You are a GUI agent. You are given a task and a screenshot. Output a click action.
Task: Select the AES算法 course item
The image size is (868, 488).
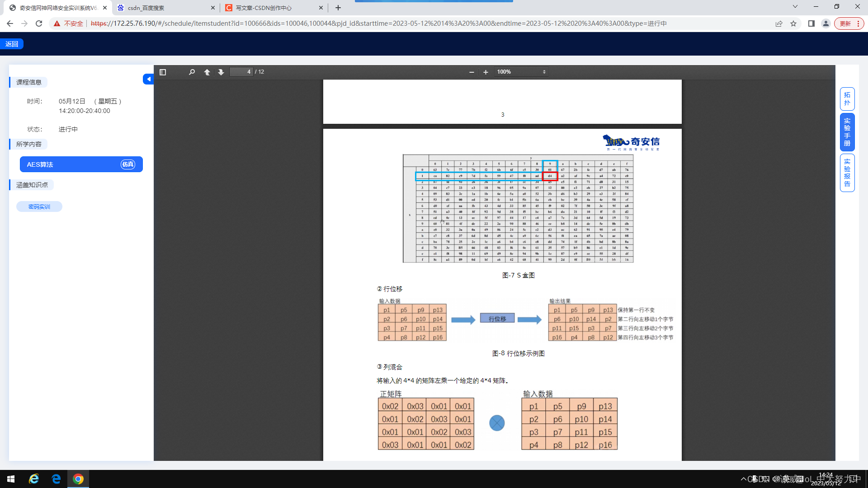coord(81,164)
